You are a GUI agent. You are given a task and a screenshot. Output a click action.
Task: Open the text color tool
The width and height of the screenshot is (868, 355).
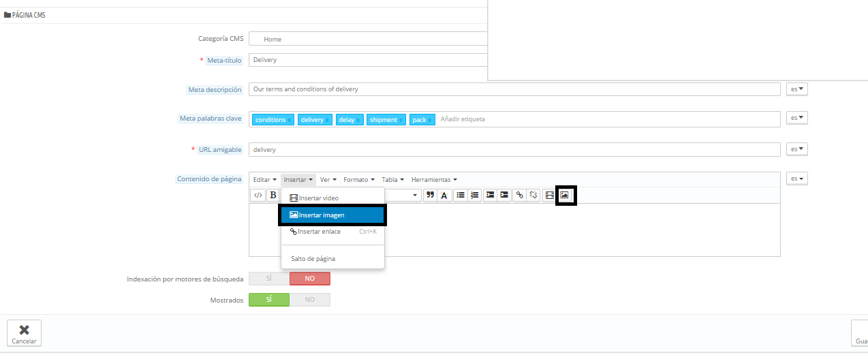[x=444, y=195]
